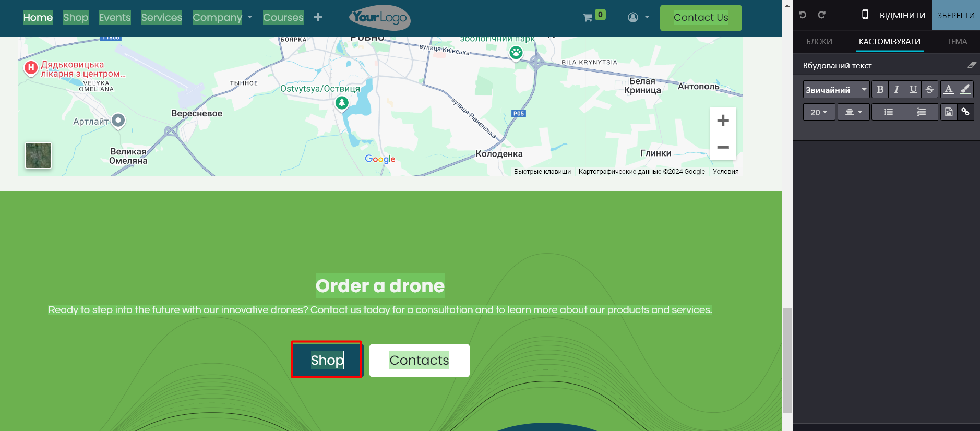This screenshot has width=980, height=431.
Task: Click the link chain icon
Action: (965, 112)
